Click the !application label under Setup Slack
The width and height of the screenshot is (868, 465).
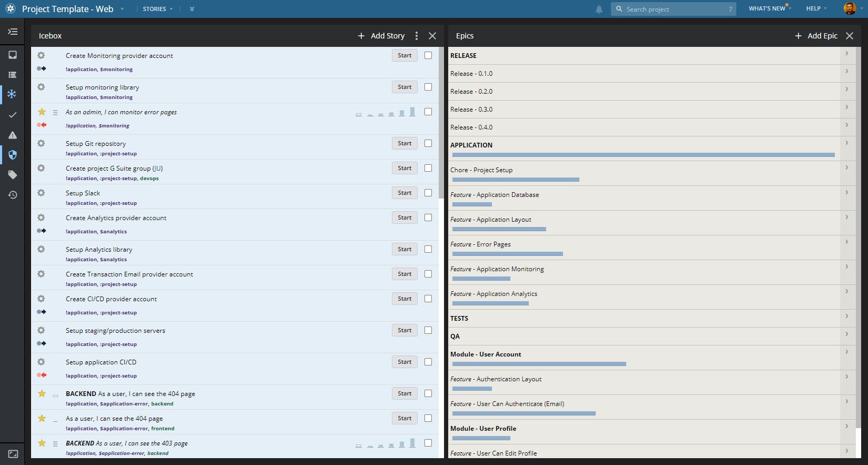[x=82, y=203]
